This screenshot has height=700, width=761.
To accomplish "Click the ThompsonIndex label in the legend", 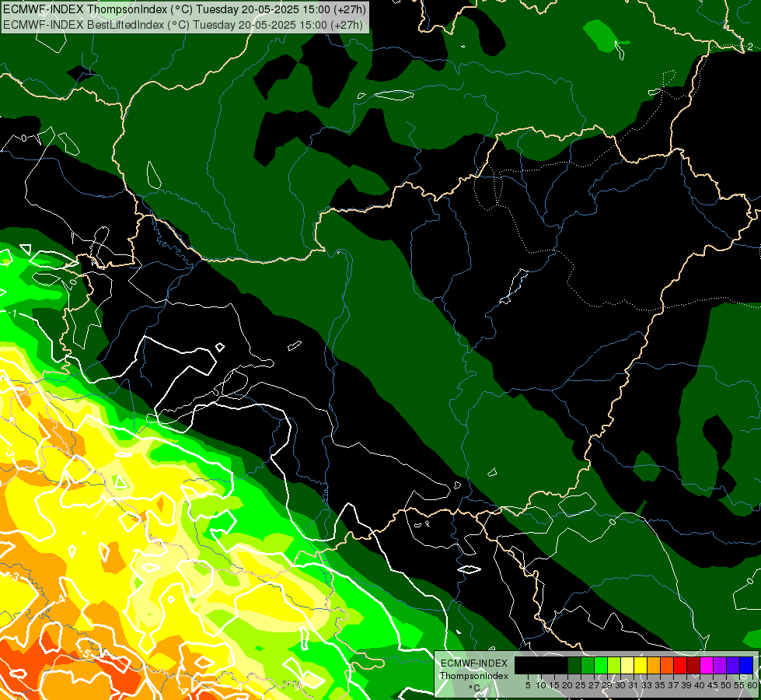I will [x=474, y=676].
